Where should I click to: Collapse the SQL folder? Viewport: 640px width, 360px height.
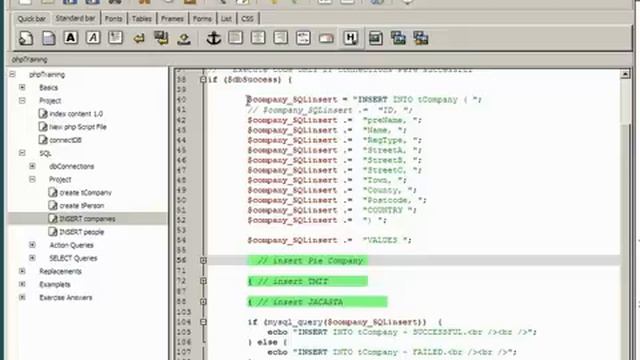[x=22, y=153]
